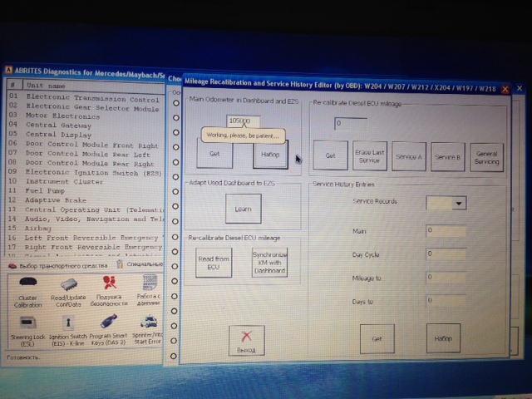Screen dimensions: 532x399
Task: Select row 14 Audio, Video, Navigation
Action: pos(86,219)
